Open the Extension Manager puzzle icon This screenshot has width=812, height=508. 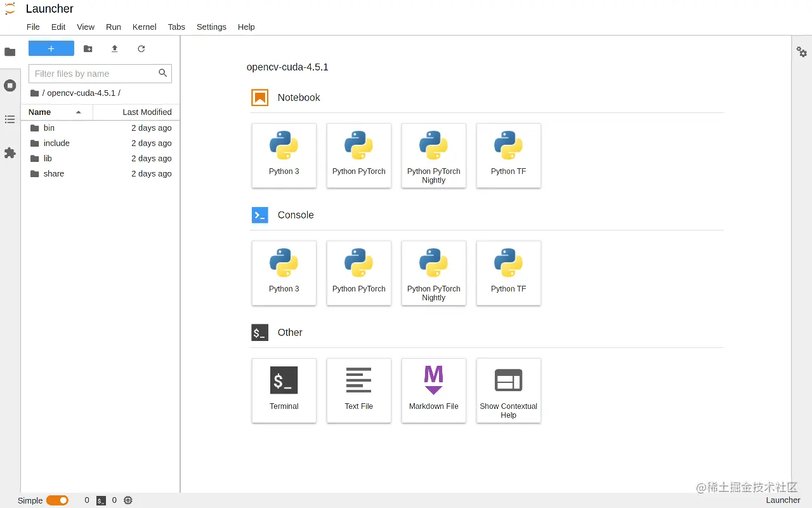click(x=10, y=153)
